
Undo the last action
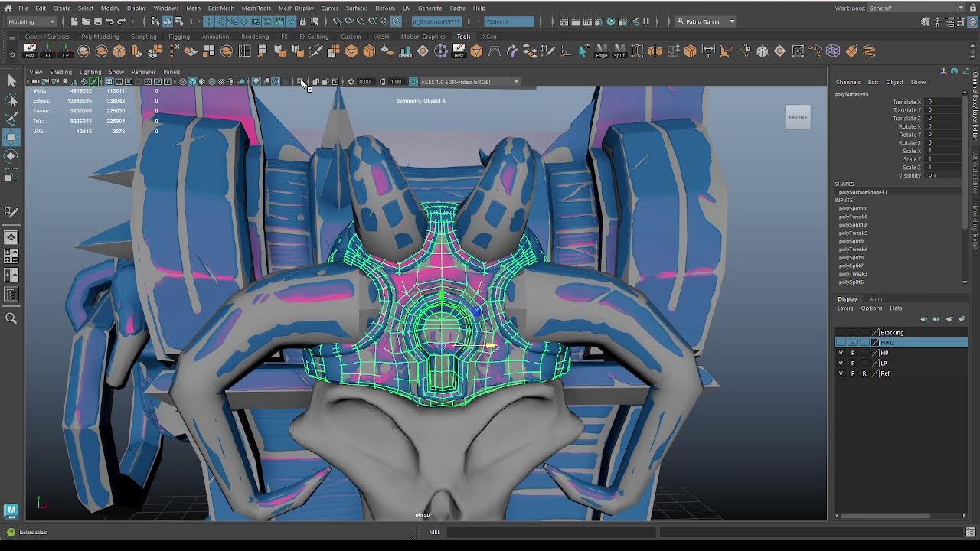tap(109, 21)
